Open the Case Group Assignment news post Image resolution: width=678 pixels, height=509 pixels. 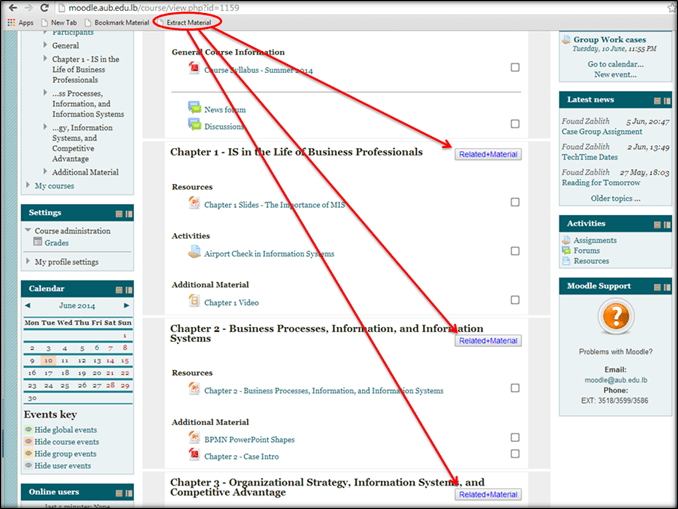pyautogui.click(x=601, y=131)
